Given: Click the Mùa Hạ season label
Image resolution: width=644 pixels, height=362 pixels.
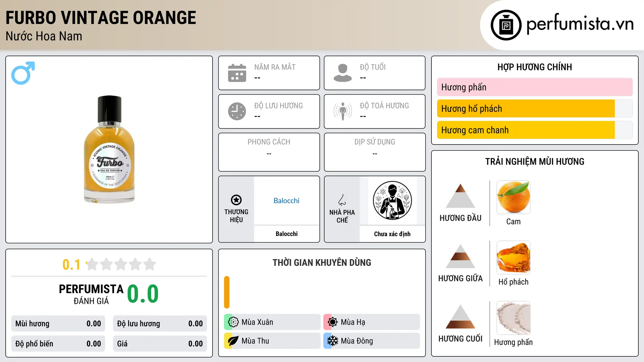Looking at the screenshot, I should pyautogui.click(x=353, y=322).
